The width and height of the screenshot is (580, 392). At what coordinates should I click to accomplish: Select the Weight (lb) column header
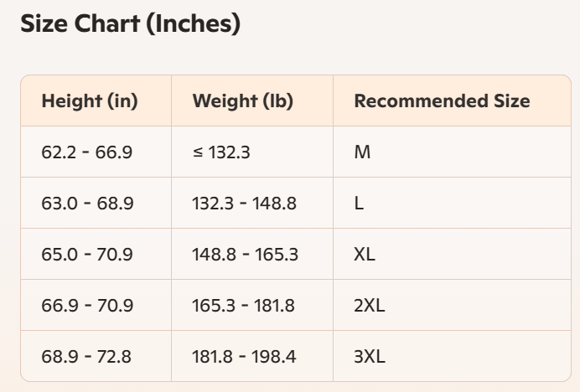pyautogui.click(x=243, y=101)
